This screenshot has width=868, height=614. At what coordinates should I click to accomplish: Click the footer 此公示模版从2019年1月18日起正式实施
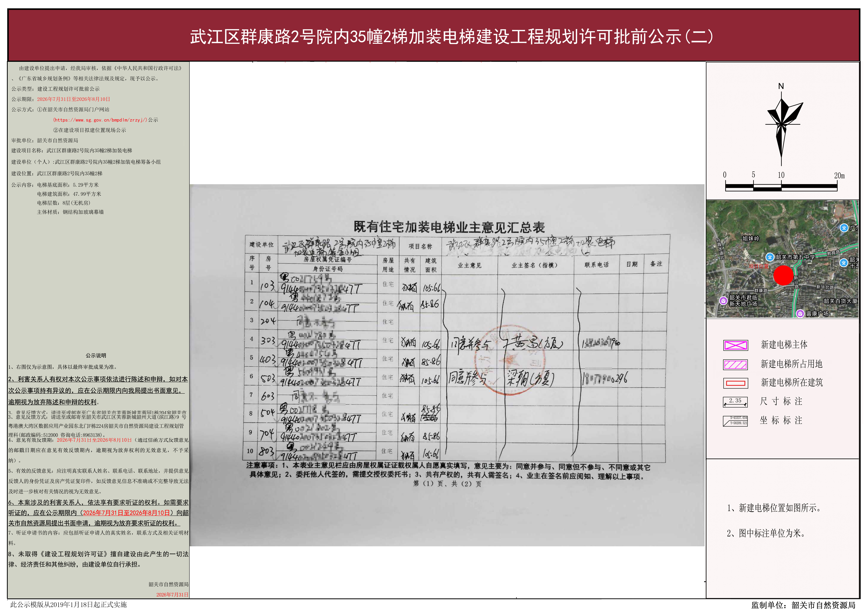[x=68, y=605]
